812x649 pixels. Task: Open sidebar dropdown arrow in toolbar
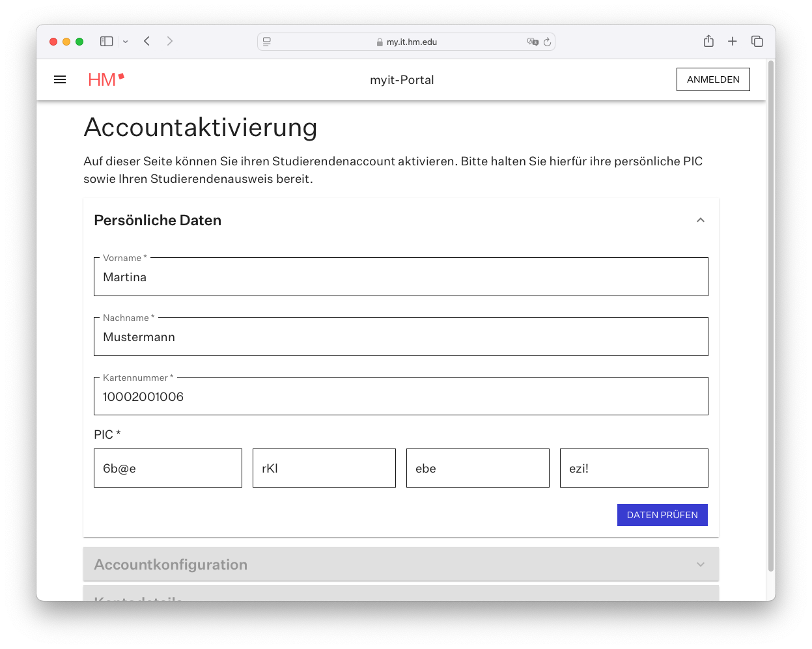[126, 42]
